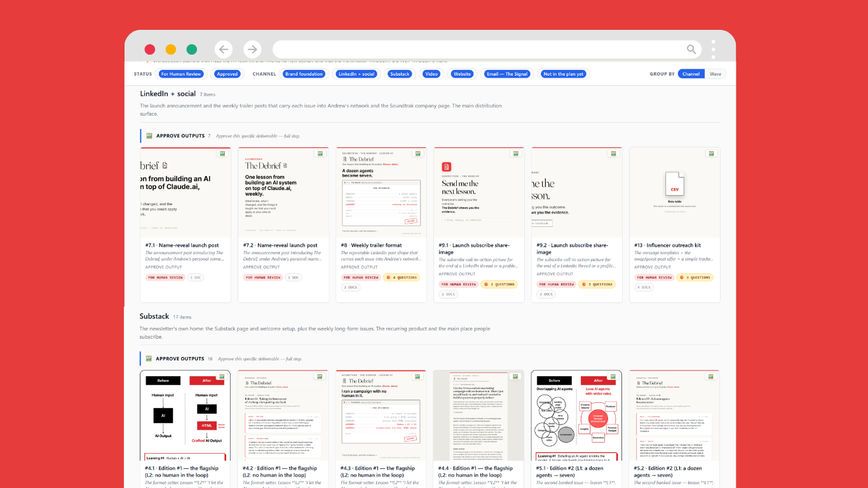Open #9.1 Launch subscribe share-image title
868x488 pixels.
pyautogui.click(x=475, y=248)
